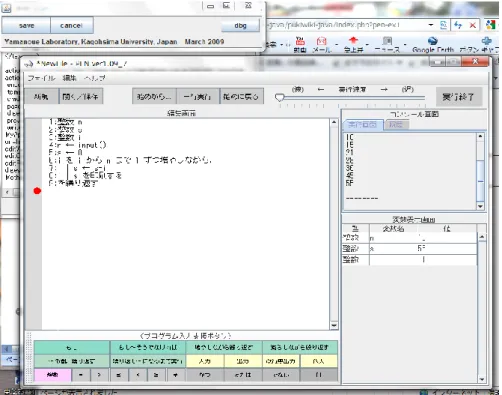Click the 増やしながら繰り返す button
Viewport: 502px width, 395px height.
[x=224, y=347]
